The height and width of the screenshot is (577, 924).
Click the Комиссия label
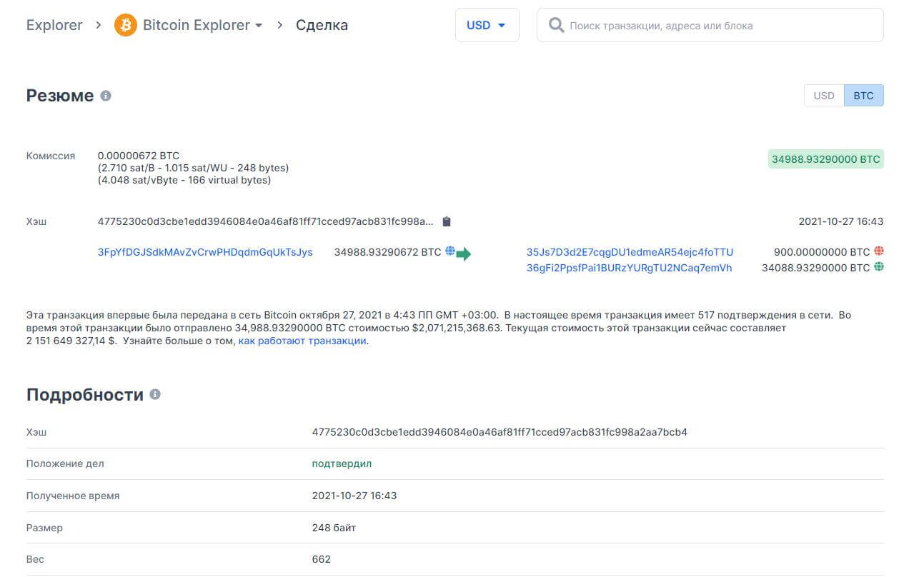[51, 156]
